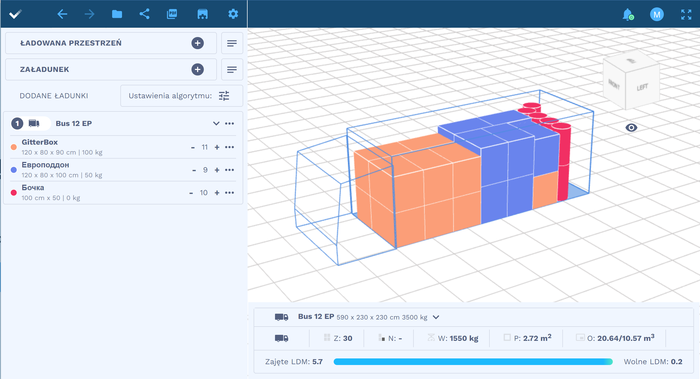Open list menu next to Załadunek

pyautogui.click(x=232, y=70)
